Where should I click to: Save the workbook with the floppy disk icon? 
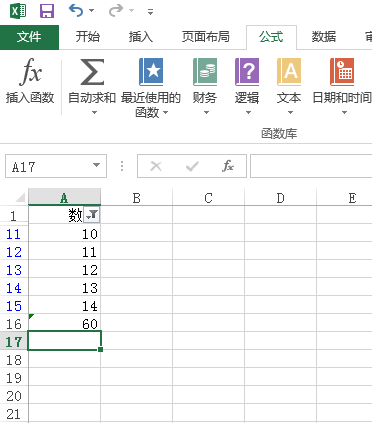tap(47, 11)
